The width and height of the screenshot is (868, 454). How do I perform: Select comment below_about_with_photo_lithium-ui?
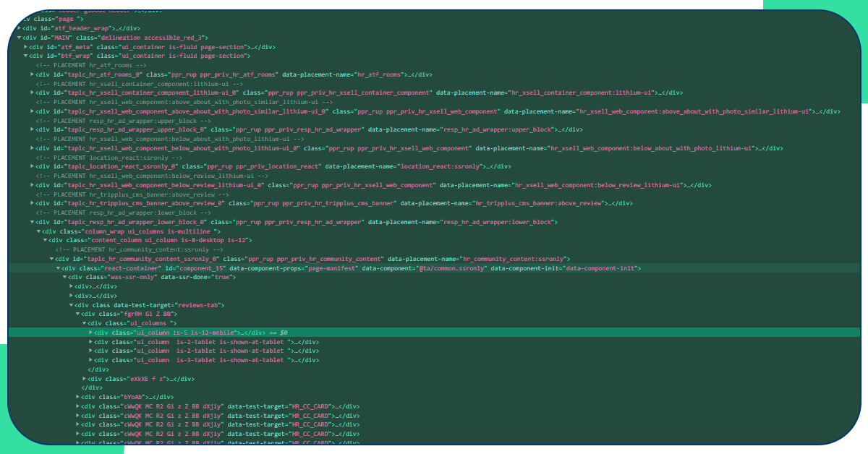[170, 139]
